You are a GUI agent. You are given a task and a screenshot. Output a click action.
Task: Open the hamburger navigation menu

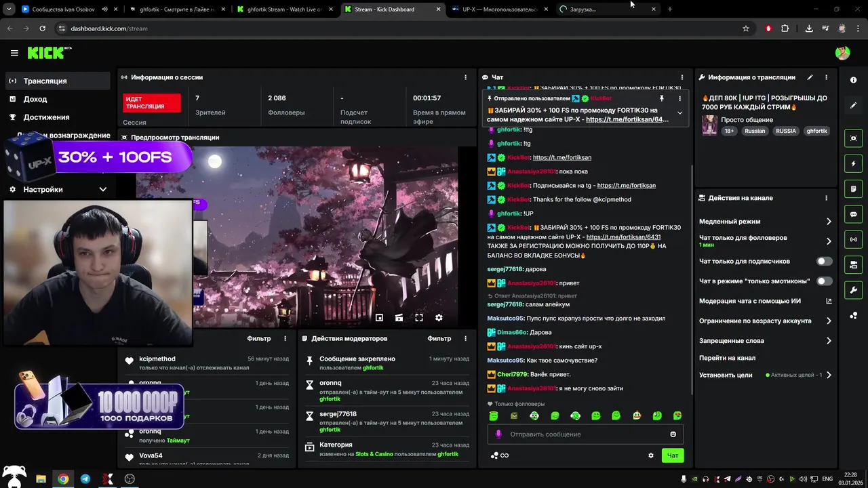(x=14, y=53)
